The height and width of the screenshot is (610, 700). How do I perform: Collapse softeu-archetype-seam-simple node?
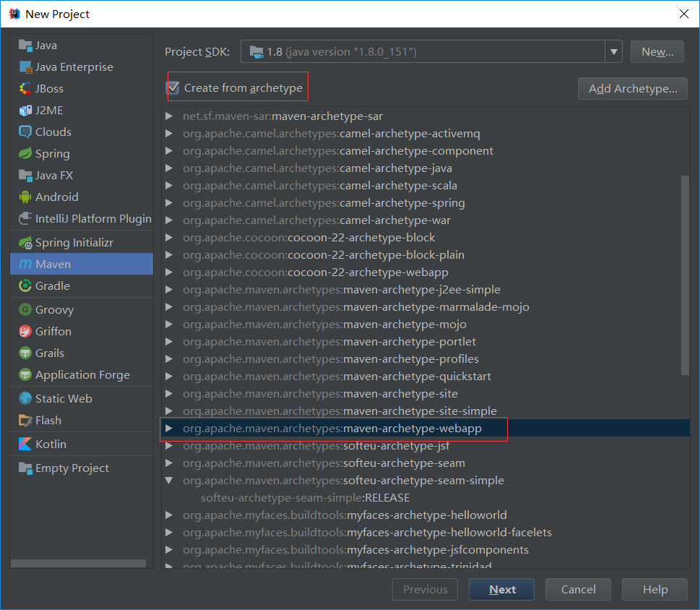click(169, 481)
